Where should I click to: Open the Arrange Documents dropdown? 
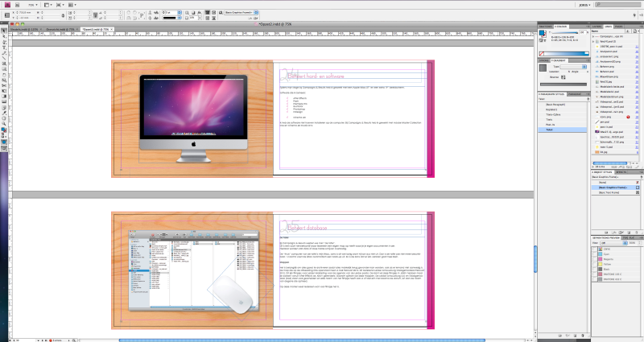(x=72, y=5)
